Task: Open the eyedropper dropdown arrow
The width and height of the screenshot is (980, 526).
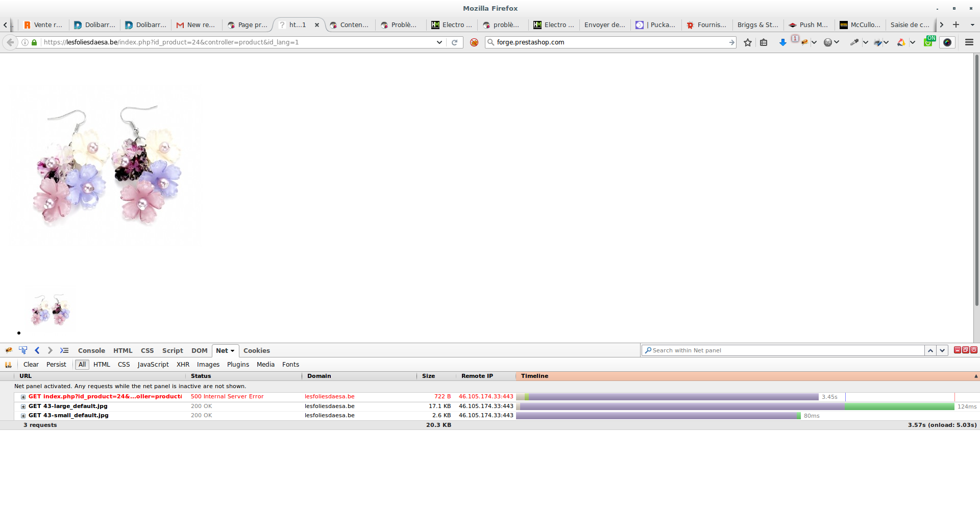Action: (866, 42)
